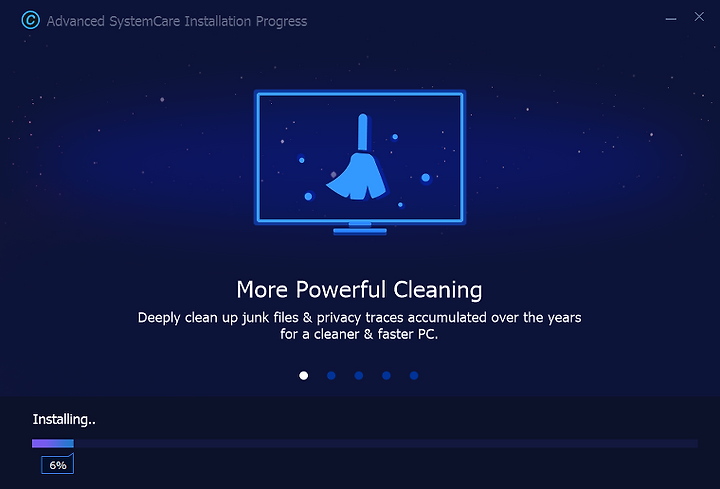Click the 6% progress percentage label

pyautogui.click(x=57, y=465)
